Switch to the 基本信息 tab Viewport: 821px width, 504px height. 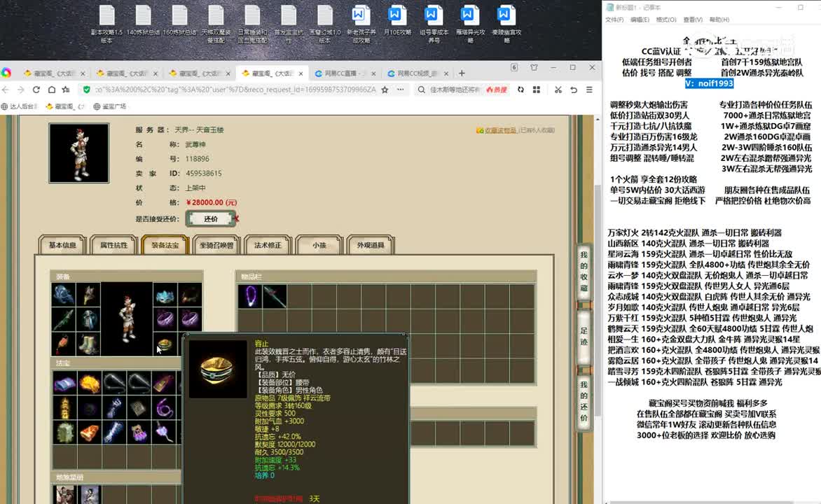pyautogui.click(x=62, y=245)
